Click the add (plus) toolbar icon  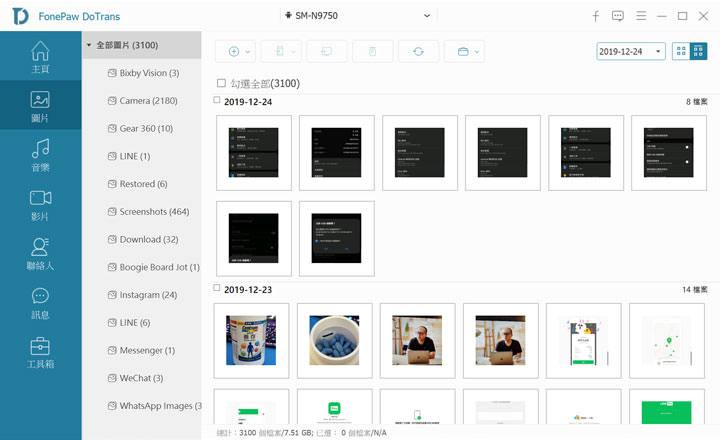pos(234,51)
